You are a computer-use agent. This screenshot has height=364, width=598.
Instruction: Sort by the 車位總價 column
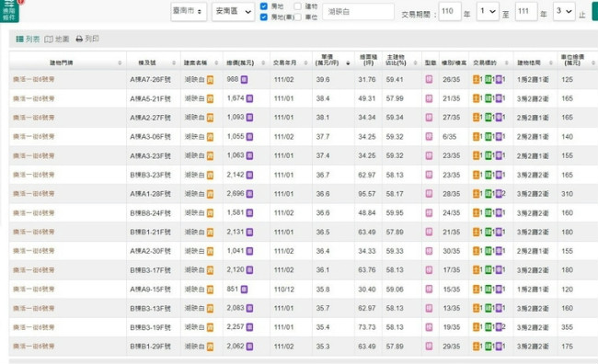[x=578, y=61]
